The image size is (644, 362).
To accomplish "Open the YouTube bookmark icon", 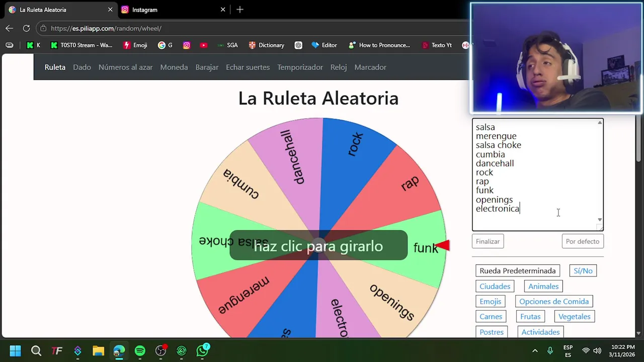I will [x=203, y=45].
